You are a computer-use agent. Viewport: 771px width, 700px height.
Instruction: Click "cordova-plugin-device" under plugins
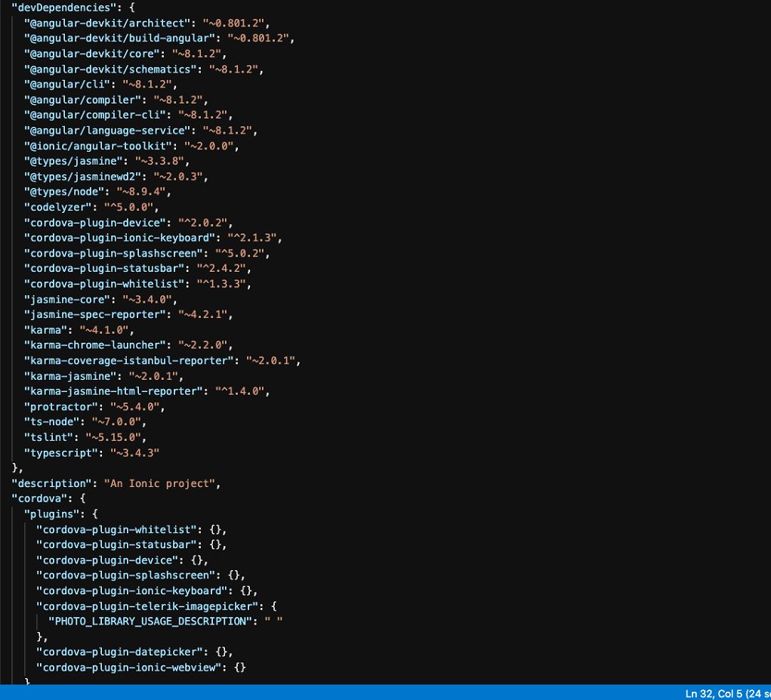pos(107,560)
